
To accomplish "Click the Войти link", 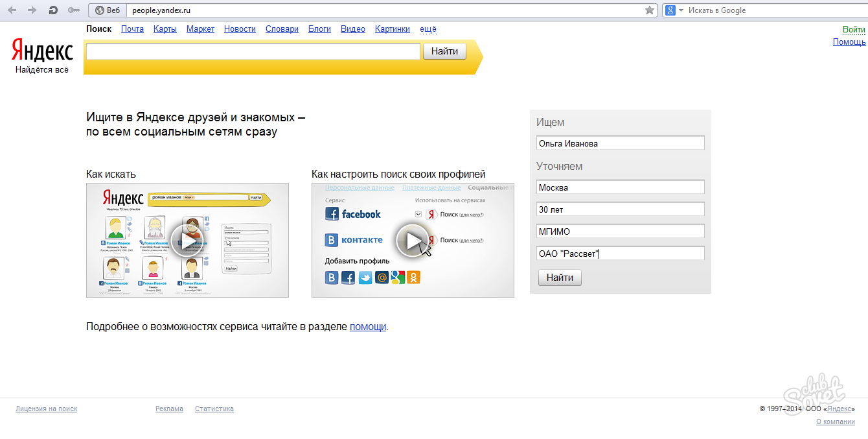I will point(853,30).
